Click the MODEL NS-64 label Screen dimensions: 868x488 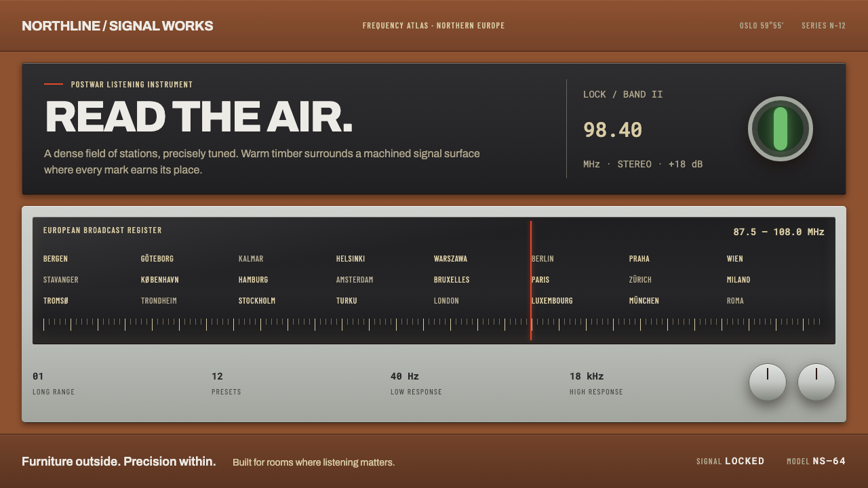(x=816, y=462)
